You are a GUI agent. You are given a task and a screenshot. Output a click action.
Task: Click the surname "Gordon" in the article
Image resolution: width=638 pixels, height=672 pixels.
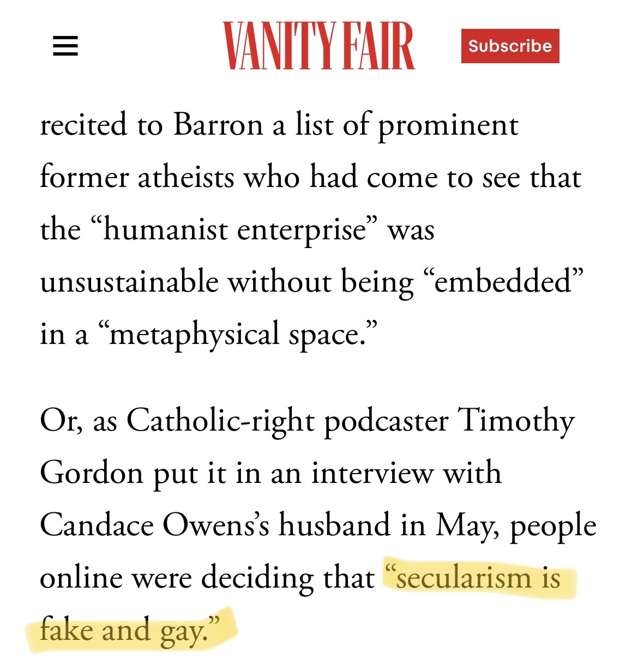[x=92, y=473]
